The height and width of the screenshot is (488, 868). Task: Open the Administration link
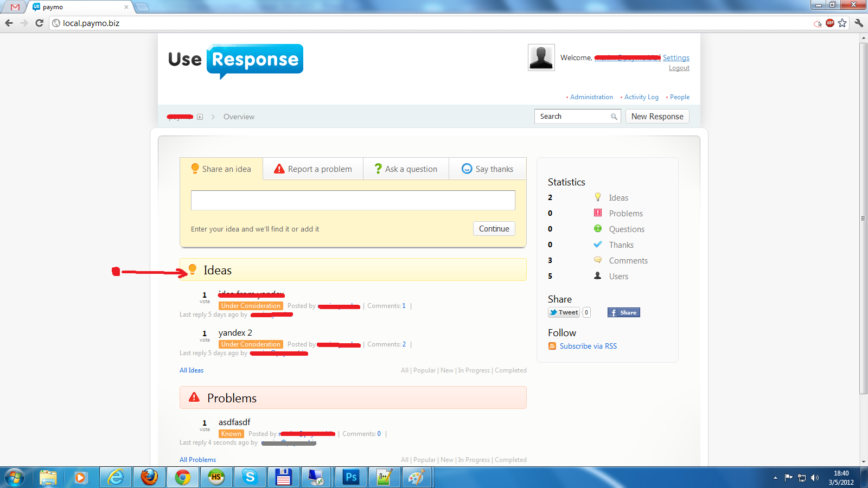tap(591, 97)
